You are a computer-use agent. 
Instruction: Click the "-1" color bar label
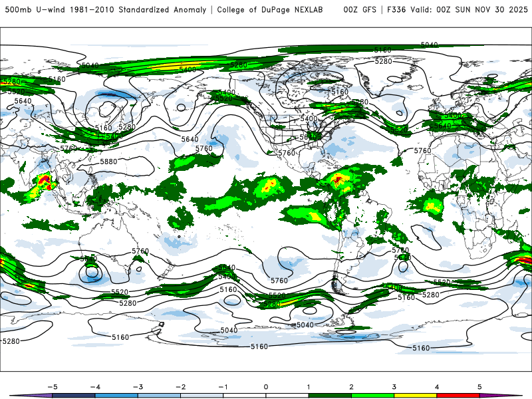tap(223, 387)
